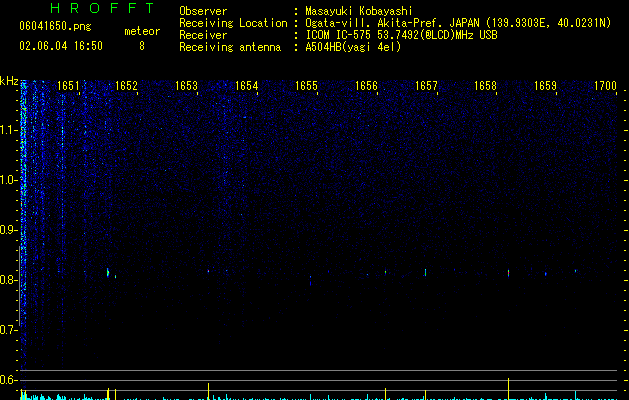
Task: Click the meteor count value 8
Action: (x=142, y=46)
